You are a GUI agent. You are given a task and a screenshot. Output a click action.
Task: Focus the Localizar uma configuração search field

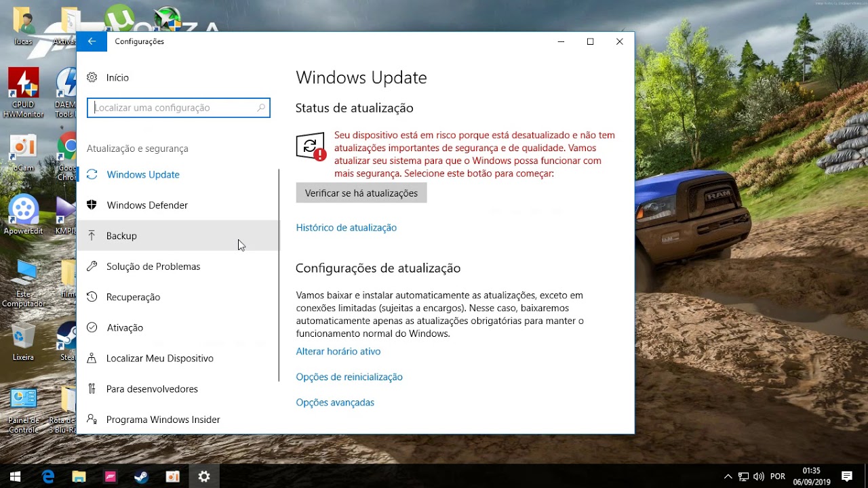point(178,108)
